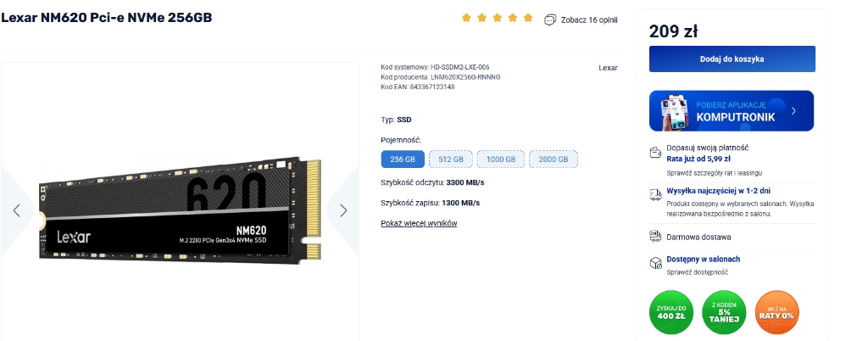Image resolution: width=868 pixels, height=341 pixels.
Task: Select the 1000 GB capacity option
Action: pos(501,159)
